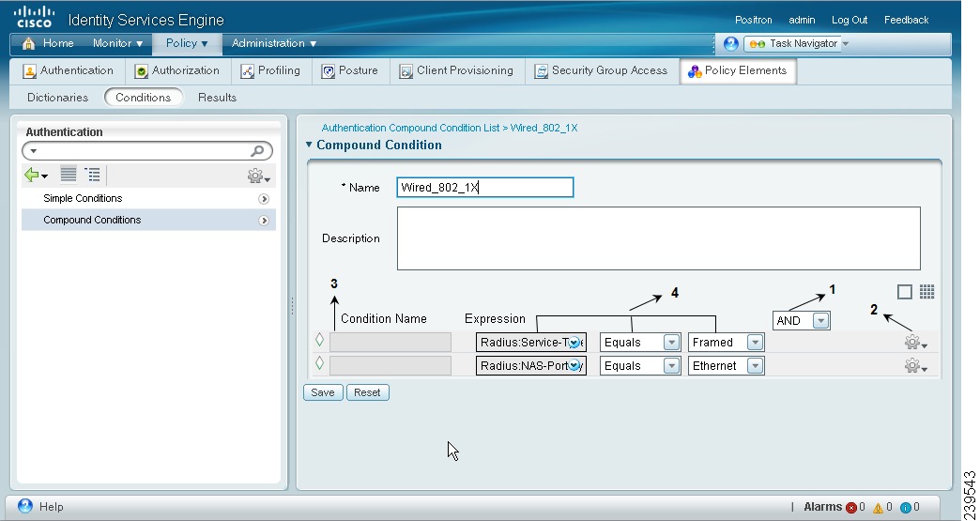Viewport: 980px width, 521px height.
Task: Expand Simple Conditions arrow
Action: tap(264, 199)
